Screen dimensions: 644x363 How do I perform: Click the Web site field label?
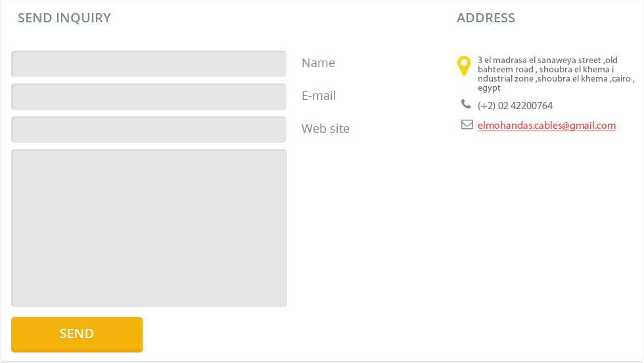click(x=325, y=129)
